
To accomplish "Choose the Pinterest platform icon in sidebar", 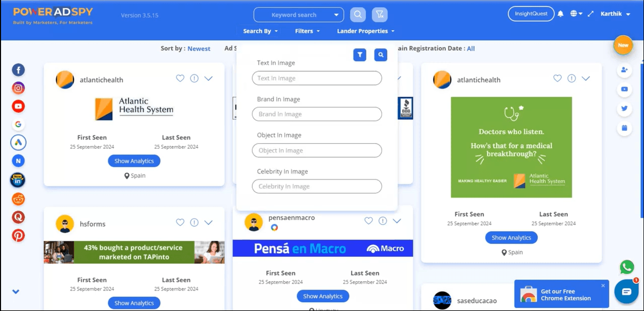I will [x=19, y=235].
